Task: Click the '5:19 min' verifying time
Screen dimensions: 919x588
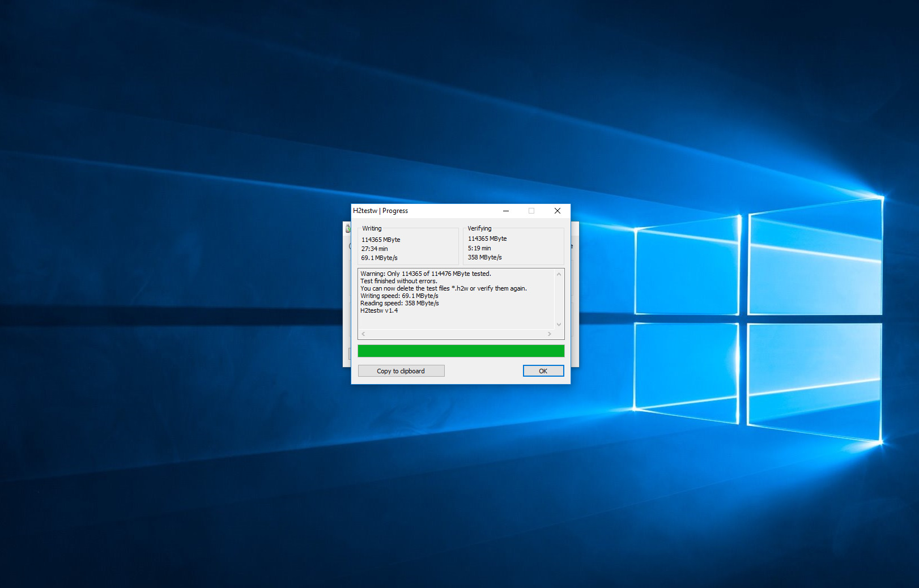Action: [479, 248]
